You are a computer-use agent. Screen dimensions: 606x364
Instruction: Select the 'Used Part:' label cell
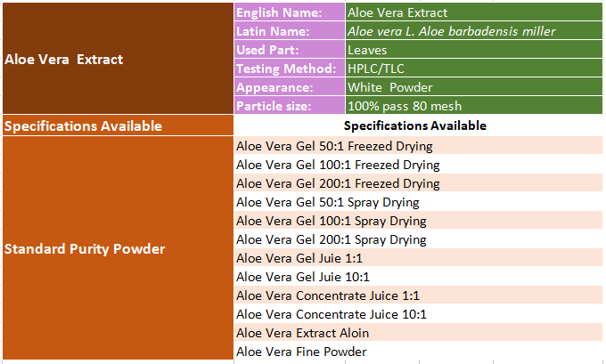click(289, 50)
